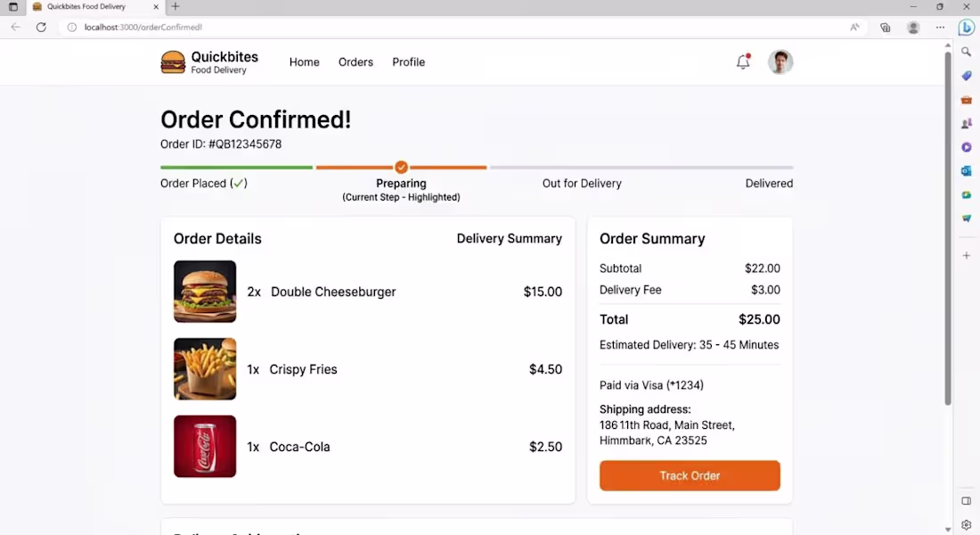Viewport: 980px width, 535px height.
Task: Open a new browser tab
Action: pyautogui.click(x=176, y=6)
